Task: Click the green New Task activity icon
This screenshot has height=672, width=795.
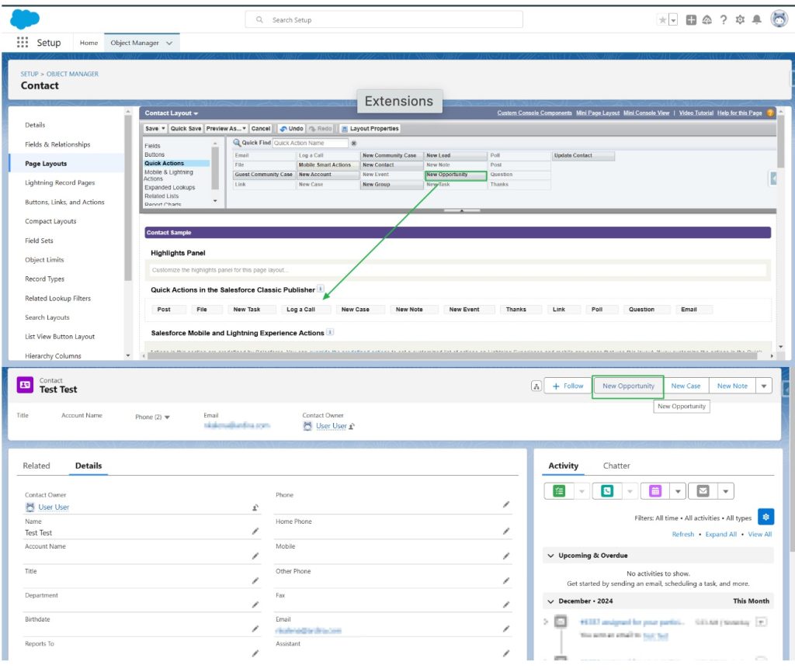Action: [559, 491]
